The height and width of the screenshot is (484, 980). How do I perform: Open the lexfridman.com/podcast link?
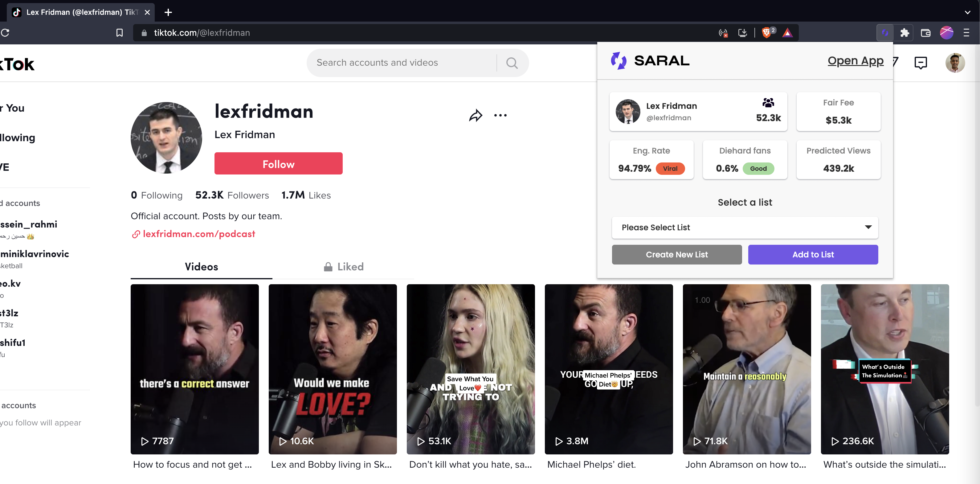[199, 234]
